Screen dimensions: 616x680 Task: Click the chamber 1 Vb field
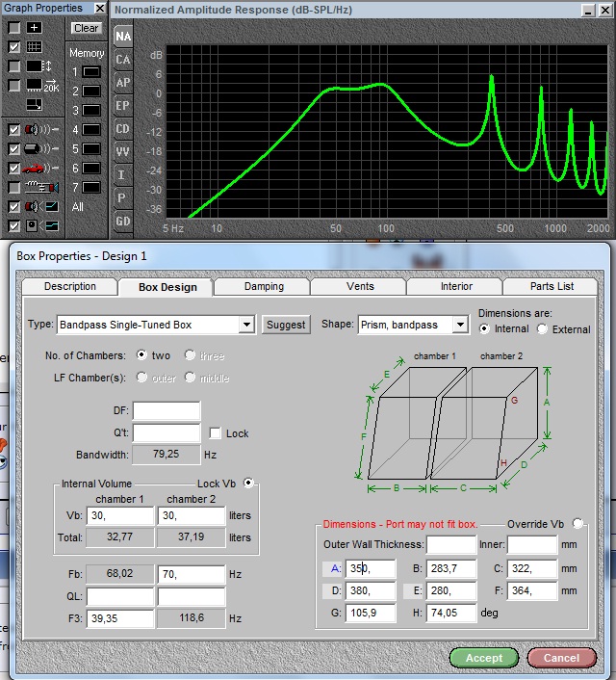[120, 515]
